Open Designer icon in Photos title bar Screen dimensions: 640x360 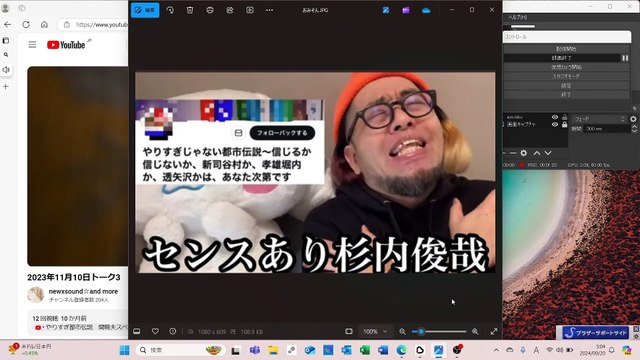386,10
